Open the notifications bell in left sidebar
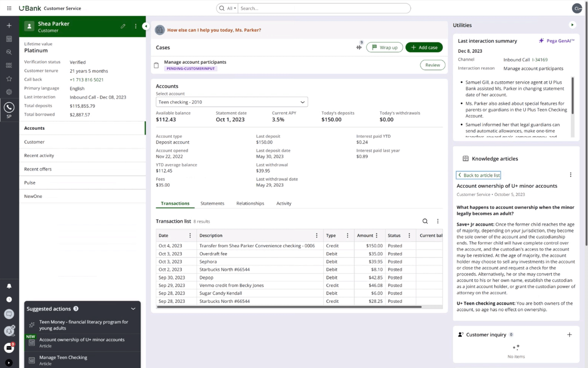Image resolution: width=588 pixels, height=368 pixels. tap(9, 286)
